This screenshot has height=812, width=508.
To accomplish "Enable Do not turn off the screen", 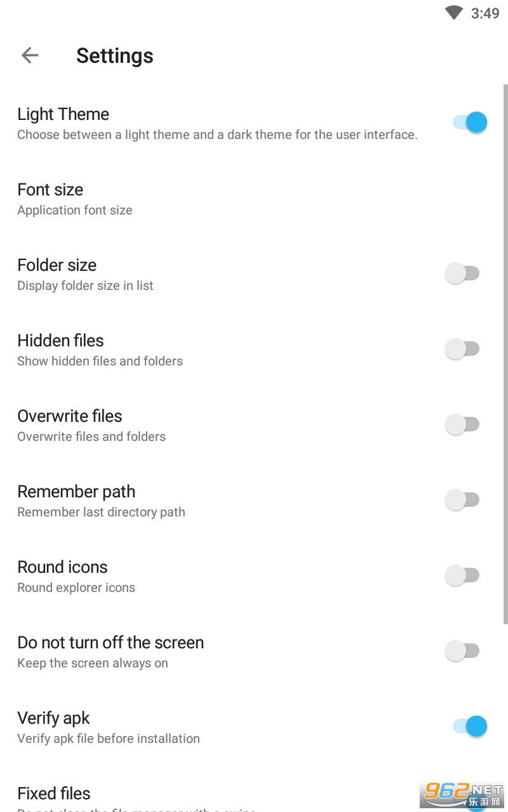I will point(462,651).
